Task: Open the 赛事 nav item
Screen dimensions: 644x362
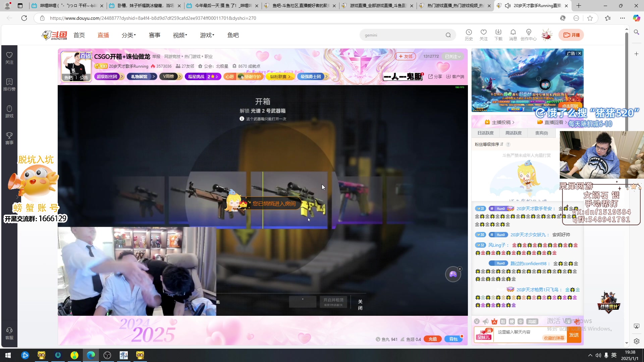Action: coord(155,35)
